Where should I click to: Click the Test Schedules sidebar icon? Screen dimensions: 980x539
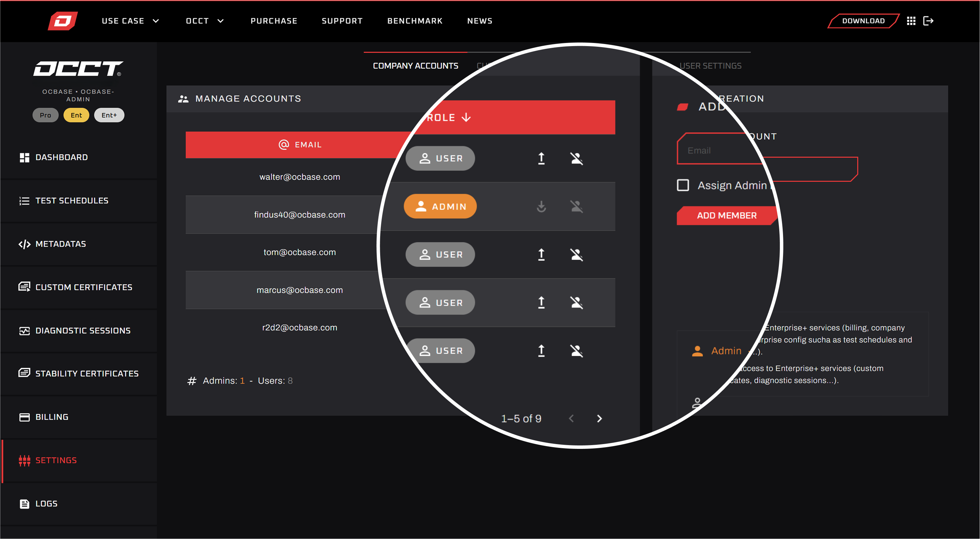pyautogui.click(x=24, y=201)
